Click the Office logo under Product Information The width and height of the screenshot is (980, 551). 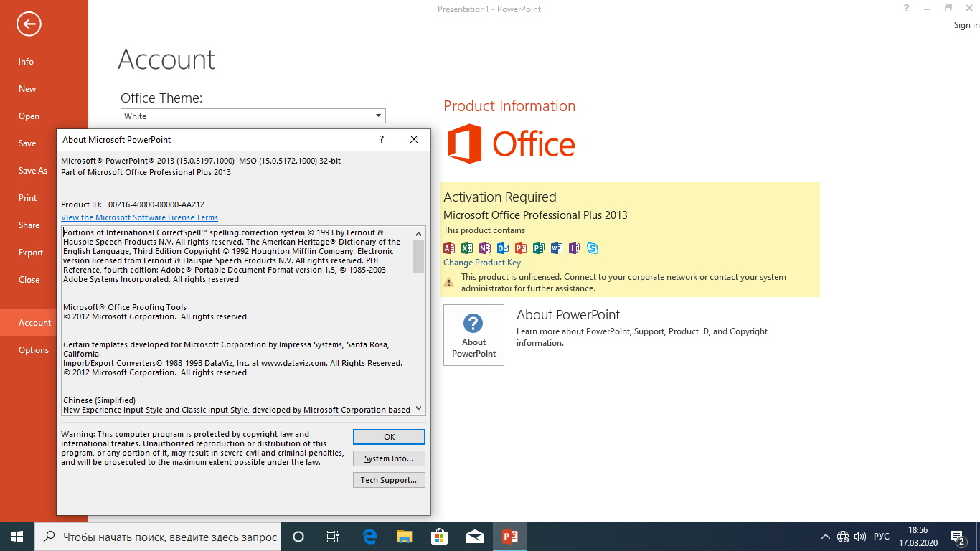coord(512,143)
